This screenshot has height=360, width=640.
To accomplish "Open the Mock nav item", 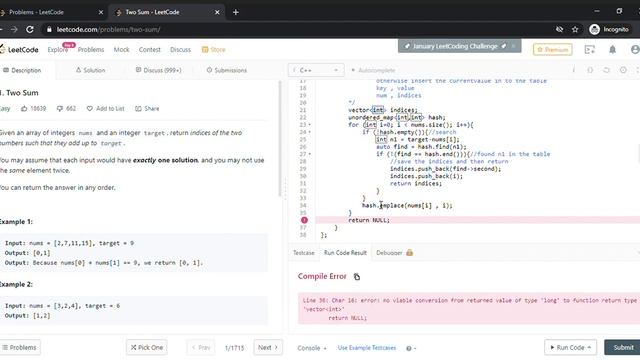I will 121,49.
